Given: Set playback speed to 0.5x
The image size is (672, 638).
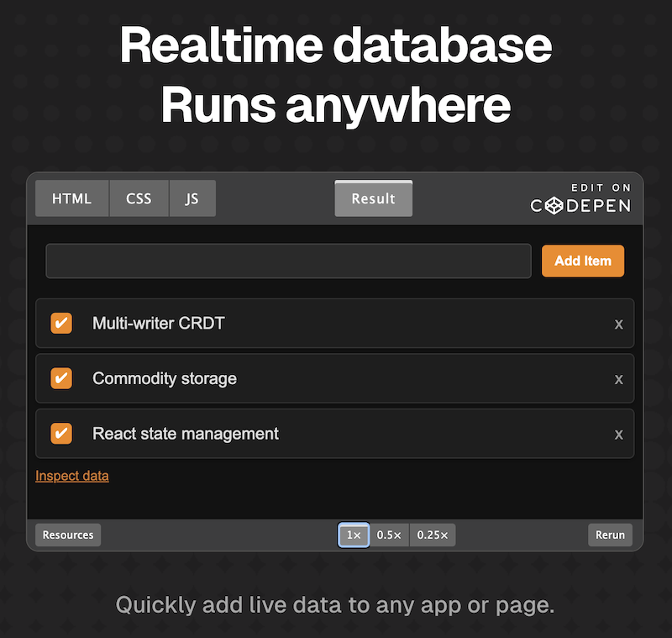Looking at the screenshot, I should click(389, 535).
